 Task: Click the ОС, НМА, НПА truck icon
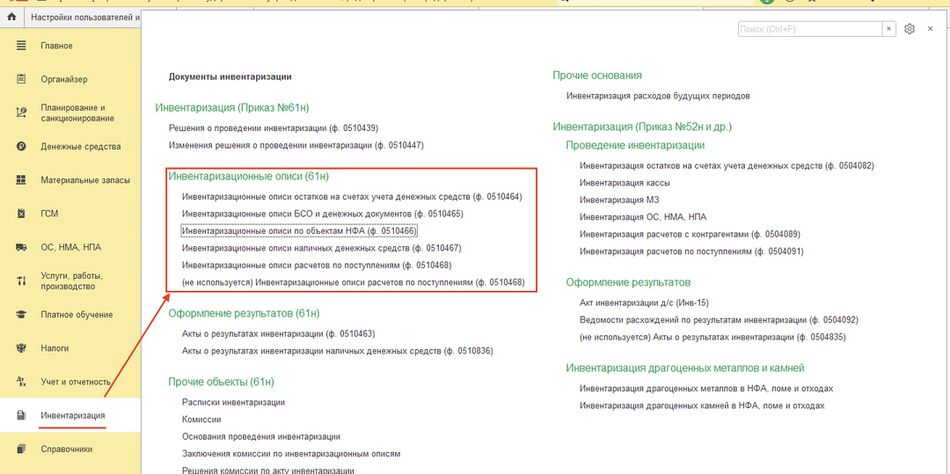(x=20, y=247)
